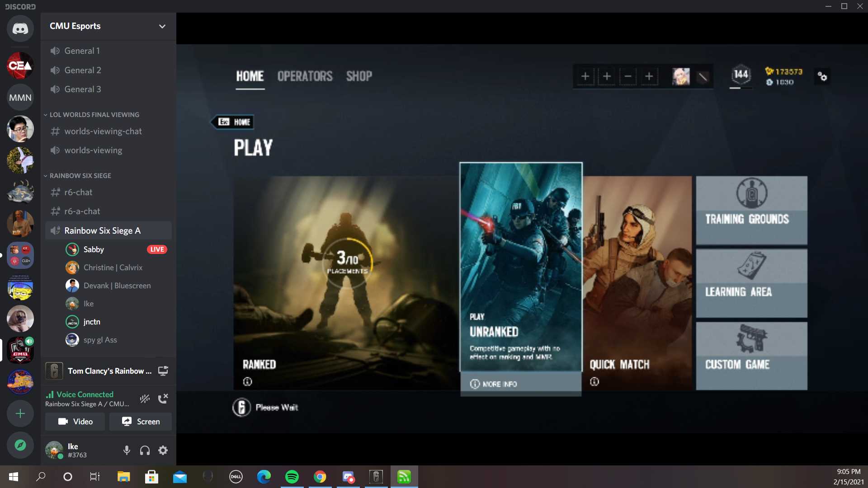Toggle noise suppression icon
868x488 pixels.
[x=145, y=399]
